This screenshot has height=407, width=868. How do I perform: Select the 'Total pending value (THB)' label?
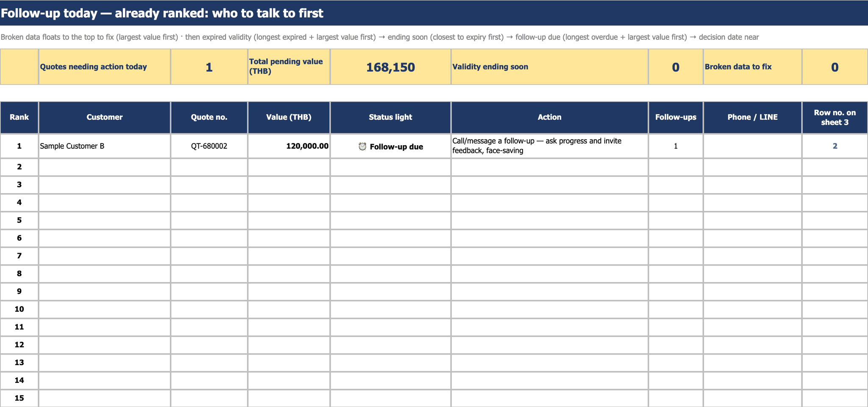tap(286, 66)
